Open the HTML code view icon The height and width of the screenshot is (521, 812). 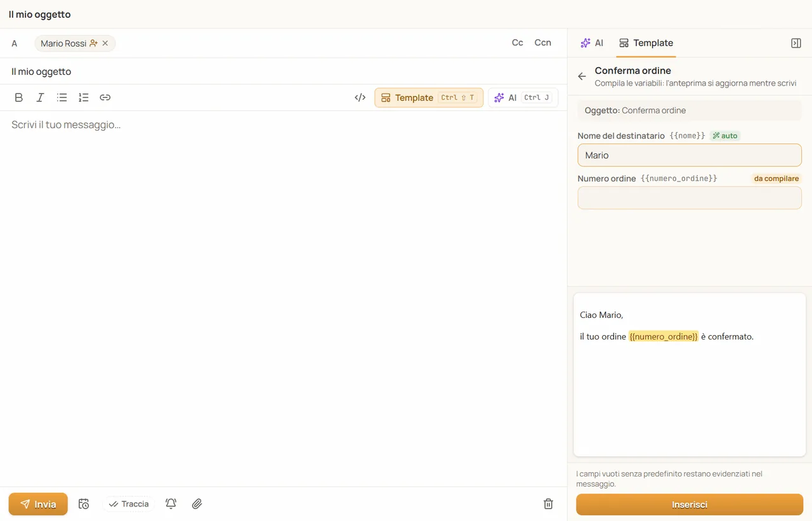360,98
